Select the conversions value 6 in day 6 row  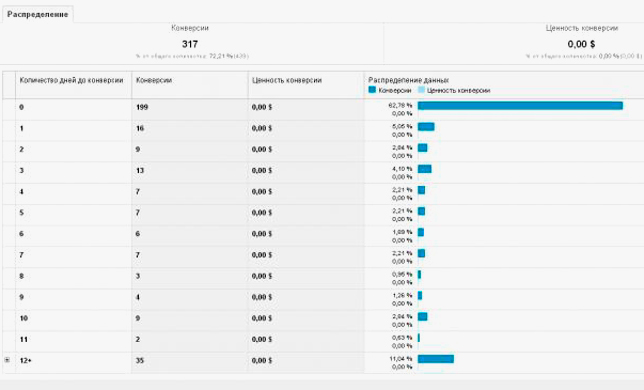138,234
